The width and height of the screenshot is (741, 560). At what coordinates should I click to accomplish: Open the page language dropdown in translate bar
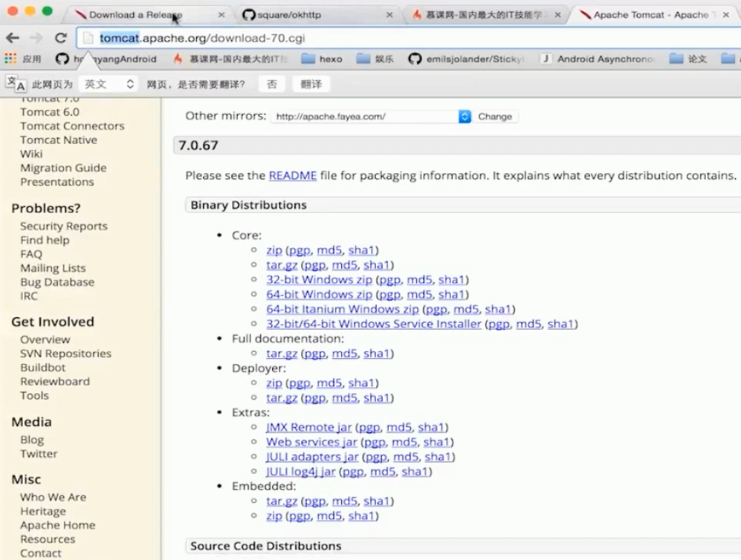pos(108,84)
